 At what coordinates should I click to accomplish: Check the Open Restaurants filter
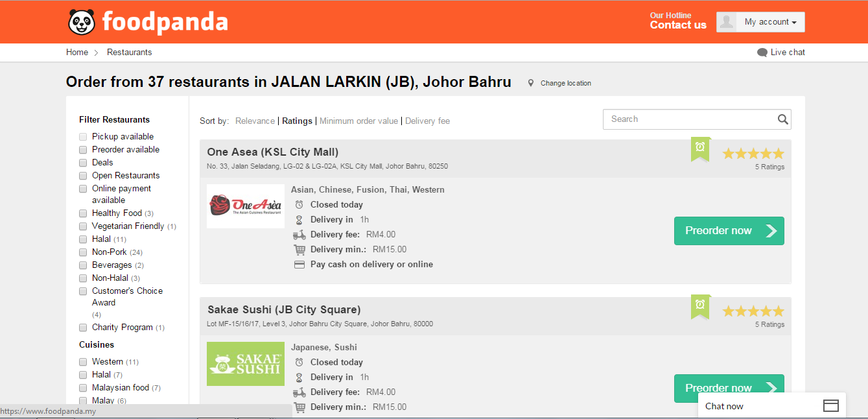pos(83,176)
